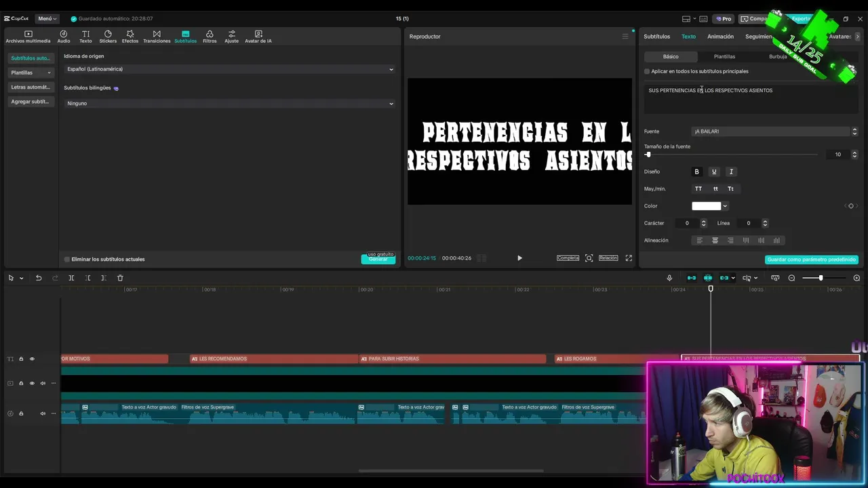Open the Filtros tool

(210, 37)
